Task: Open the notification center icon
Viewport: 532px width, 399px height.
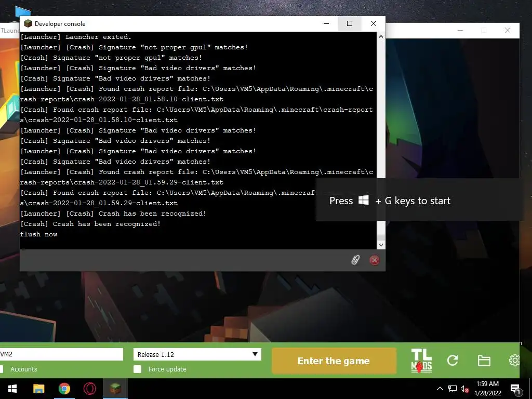Action: tap(515, 389)
